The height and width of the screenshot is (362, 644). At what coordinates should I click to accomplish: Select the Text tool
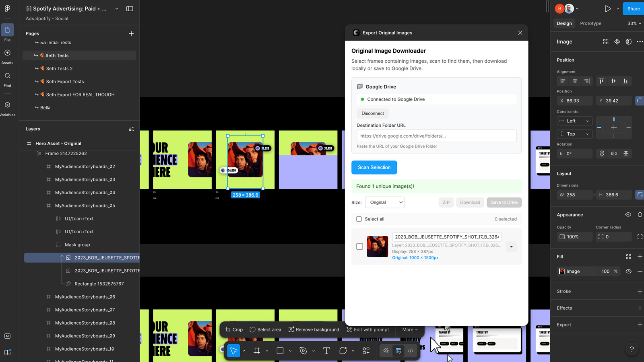pos(326,351)
